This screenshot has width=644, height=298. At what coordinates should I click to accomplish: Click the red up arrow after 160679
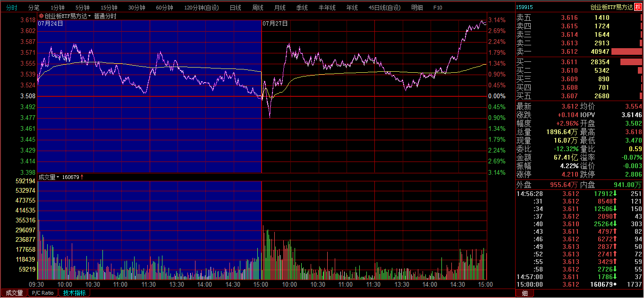coord(82,177)
